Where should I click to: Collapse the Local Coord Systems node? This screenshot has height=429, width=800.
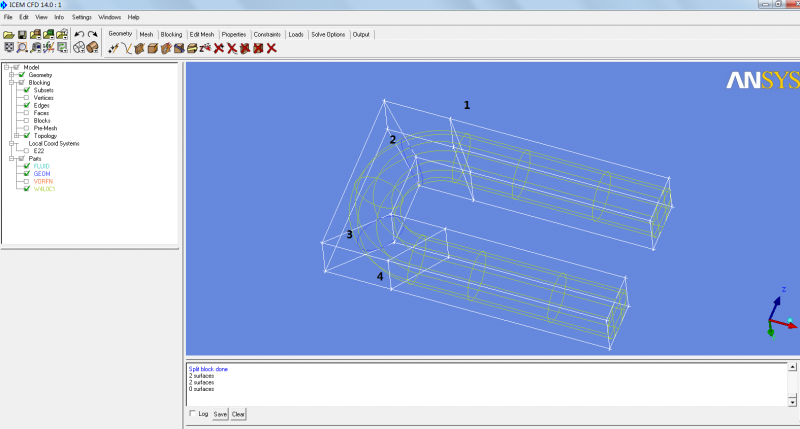(x=11, y=143)
